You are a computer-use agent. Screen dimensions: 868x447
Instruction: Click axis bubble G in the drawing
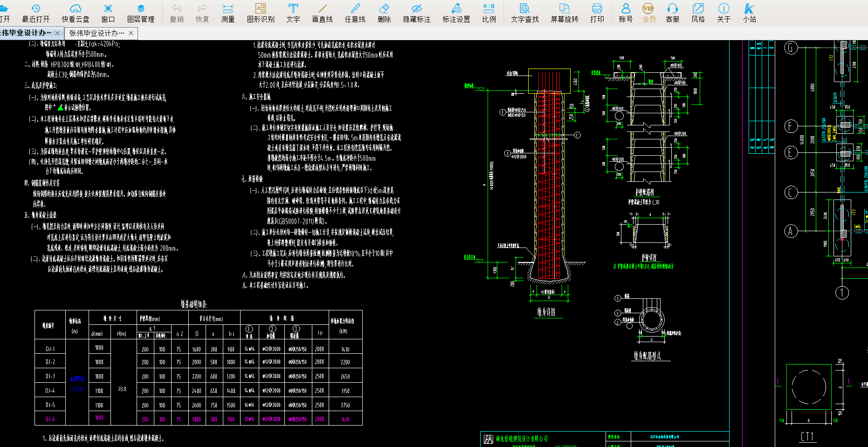click(x=791, y=48)
